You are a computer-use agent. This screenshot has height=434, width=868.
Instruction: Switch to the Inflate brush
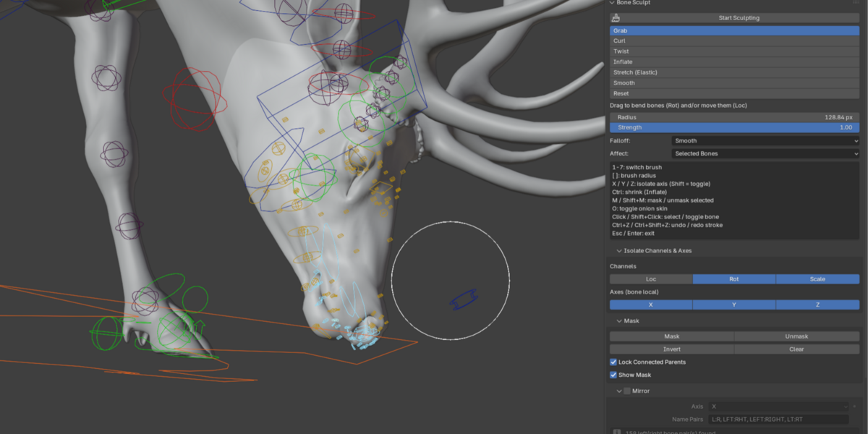(x=735, y=62)
